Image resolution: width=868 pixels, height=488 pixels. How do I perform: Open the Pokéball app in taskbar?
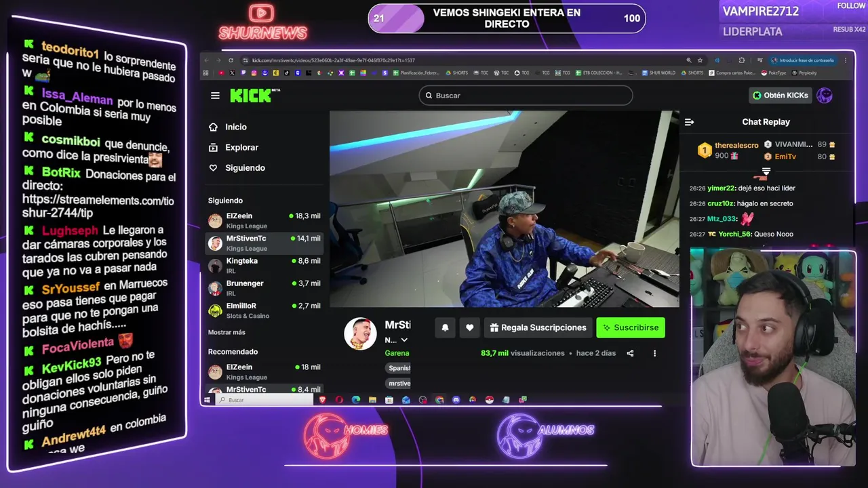[x=490, y=400]
